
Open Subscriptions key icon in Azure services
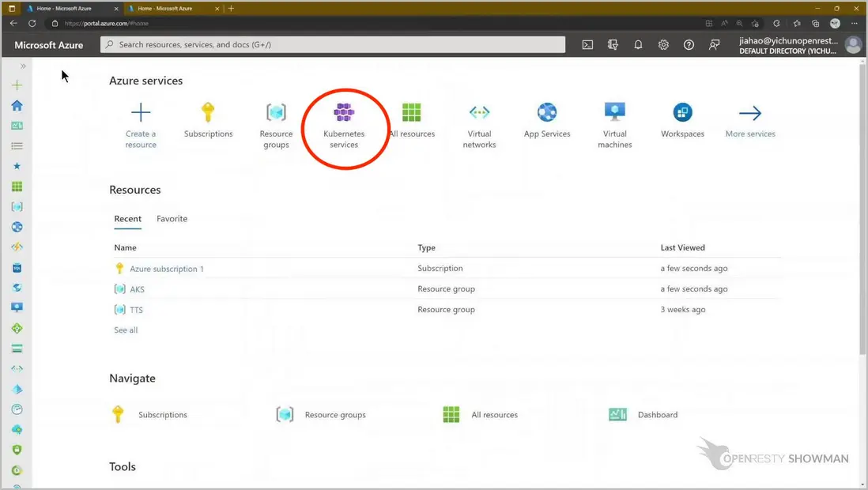click(x=208, y=113)
